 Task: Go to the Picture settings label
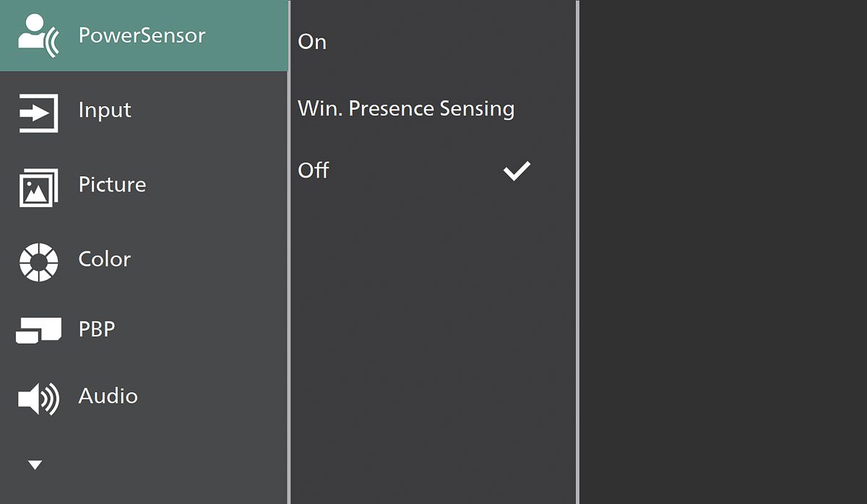click(112, 185)
